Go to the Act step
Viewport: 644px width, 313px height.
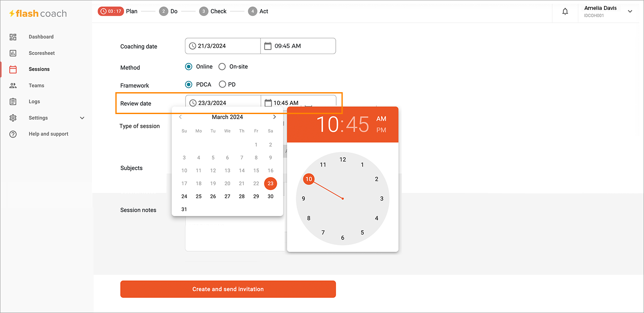coord(258,11)
